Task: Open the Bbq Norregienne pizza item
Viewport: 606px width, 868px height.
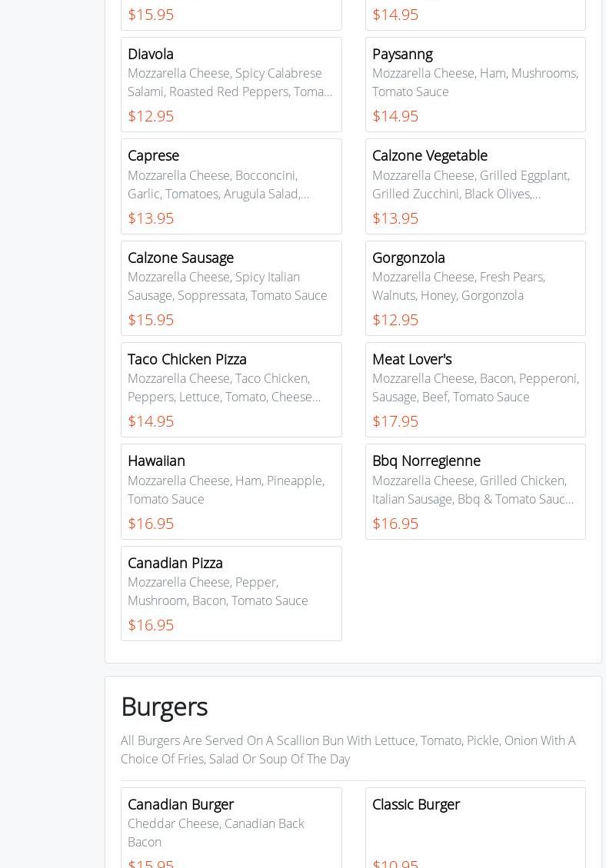Action: [475, 491]
